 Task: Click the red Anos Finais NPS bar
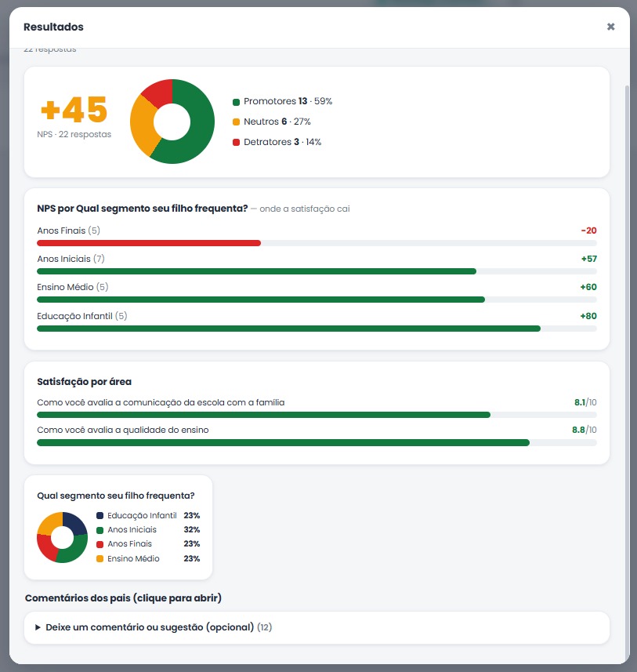point(149,243)
